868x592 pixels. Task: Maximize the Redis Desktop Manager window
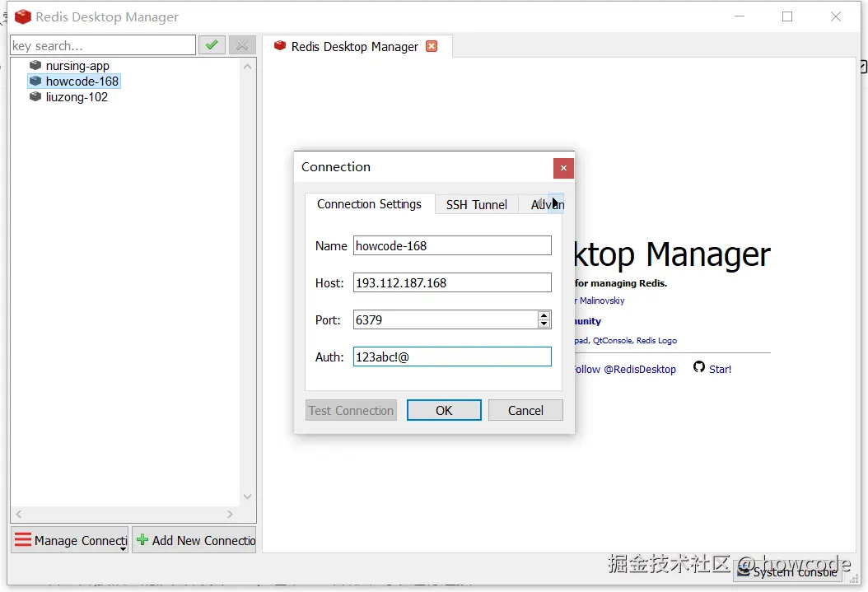(787, 16)
